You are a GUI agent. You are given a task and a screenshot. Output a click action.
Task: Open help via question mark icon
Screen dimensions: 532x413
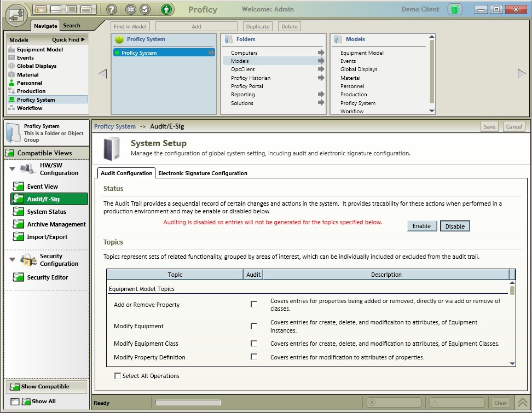pyautogui.click(x=111, y=9)
